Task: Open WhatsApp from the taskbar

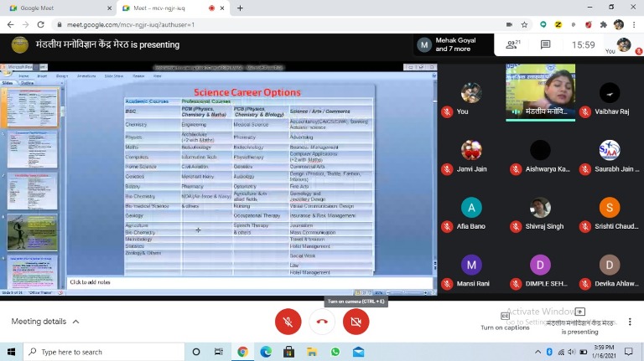Action: coord(335,352)
